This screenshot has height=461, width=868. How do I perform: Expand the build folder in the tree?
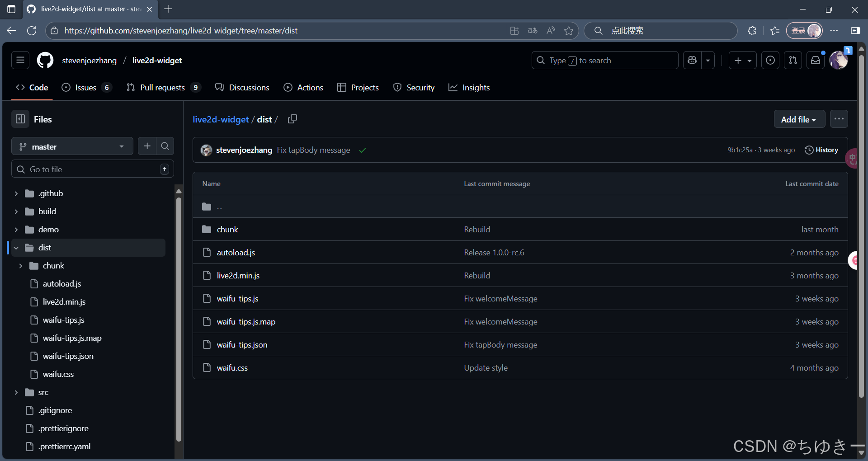(x=16, y=212)
